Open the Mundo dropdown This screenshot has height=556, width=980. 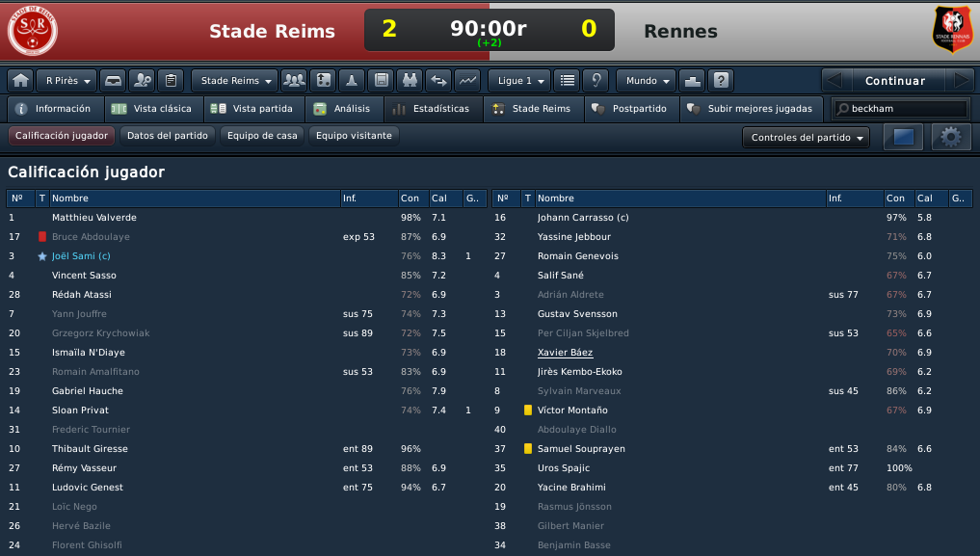click(647, 81)
